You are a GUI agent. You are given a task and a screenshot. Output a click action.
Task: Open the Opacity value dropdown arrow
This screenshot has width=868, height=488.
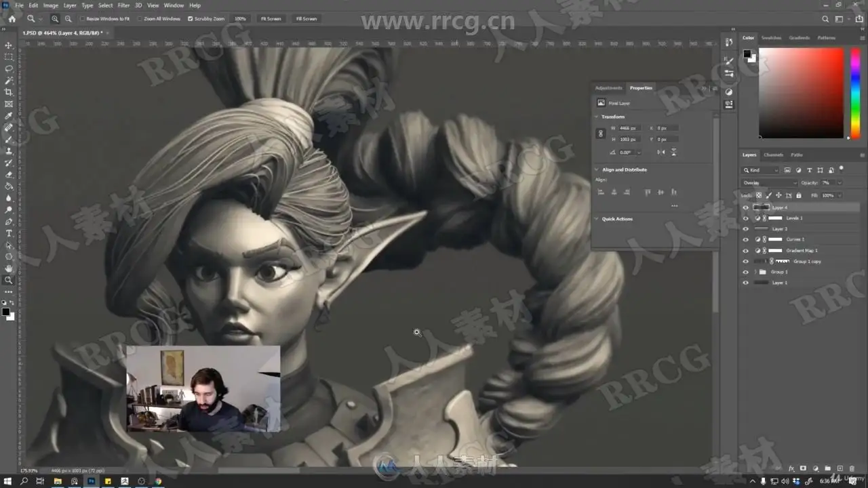[839, 183]
